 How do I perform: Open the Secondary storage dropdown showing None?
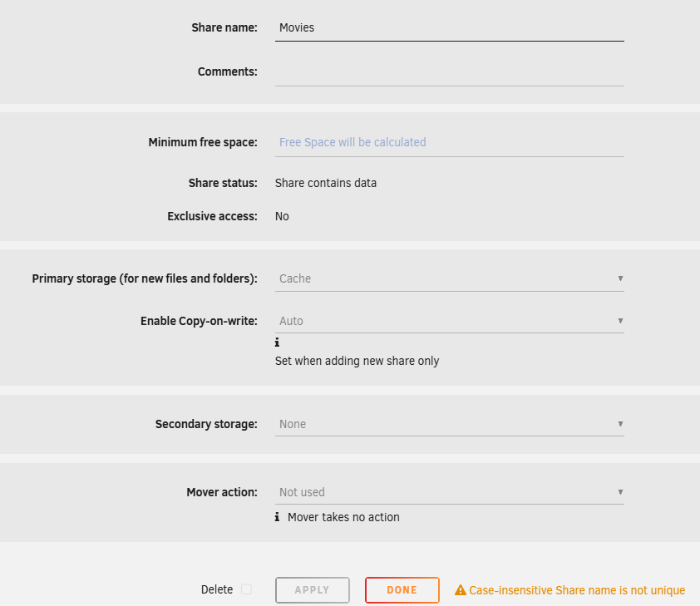449,424
